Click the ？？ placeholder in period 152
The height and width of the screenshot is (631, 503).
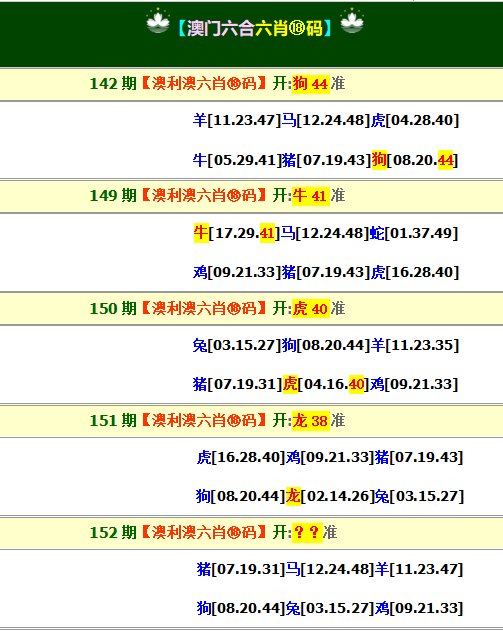[307, 532]
